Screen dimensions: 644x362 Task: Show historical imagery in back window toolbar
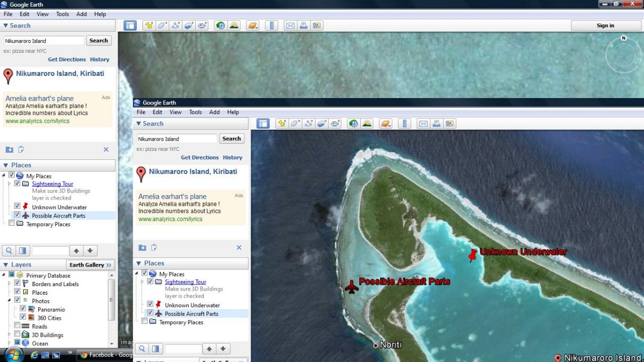coord(220,26)
